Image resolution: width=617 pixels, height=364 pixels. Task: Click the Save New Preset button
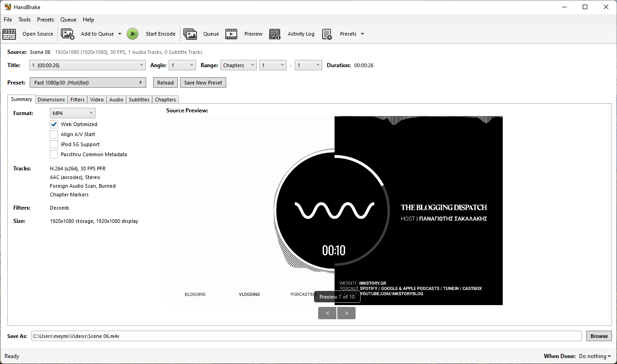(x=203, y=83)
